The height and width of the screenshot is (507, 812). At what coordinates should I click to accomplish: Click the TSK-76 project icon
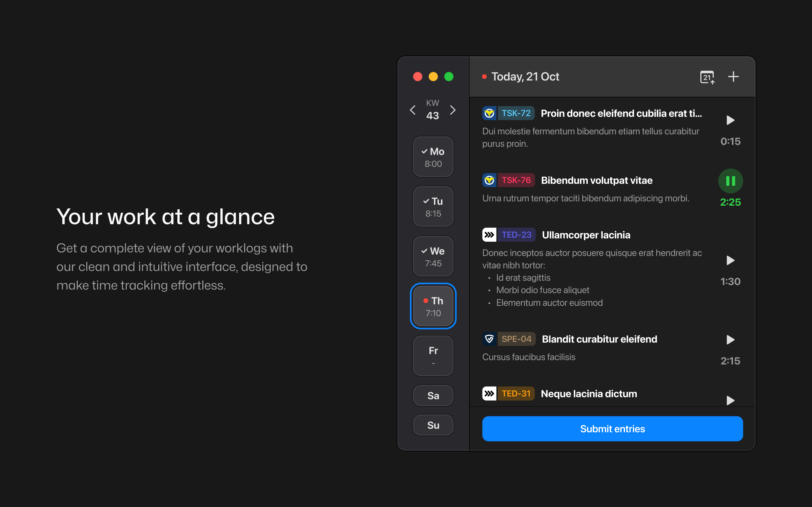coord(489,180)
